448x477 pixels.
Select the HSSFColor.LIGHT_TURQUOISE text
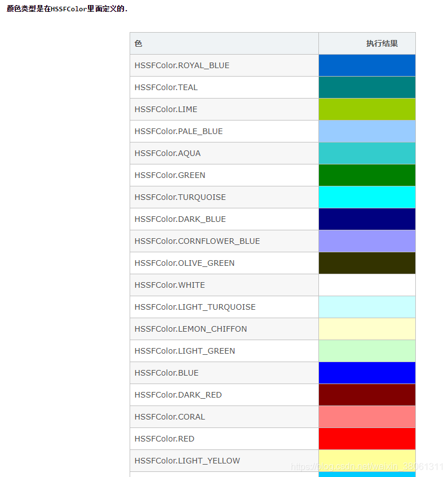click(x=195, y=307)
